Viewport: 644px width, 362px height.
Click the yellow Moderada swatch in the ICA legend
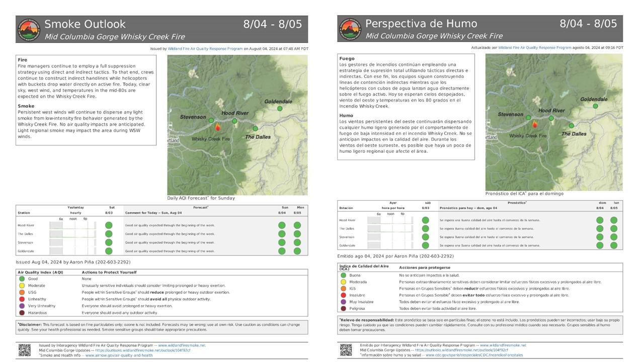click(x=343, y=282)
